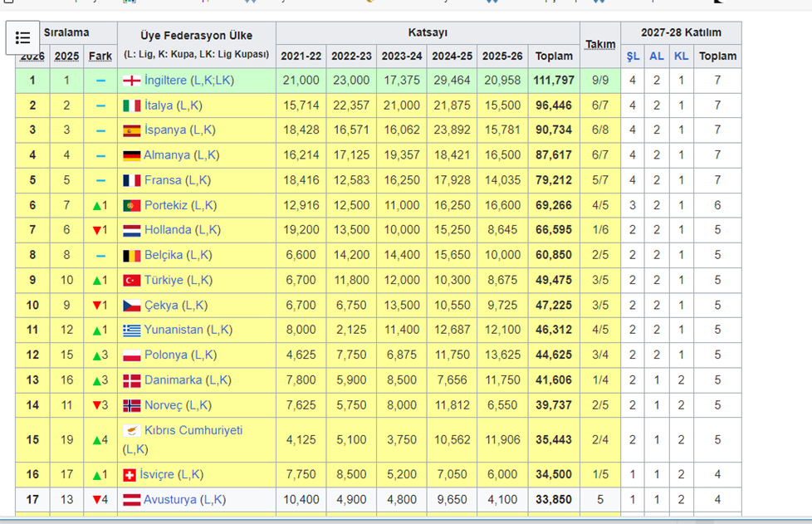
Task: Open the Kıbrıs Cumhuriyeti link
Action: click(193, 430)
